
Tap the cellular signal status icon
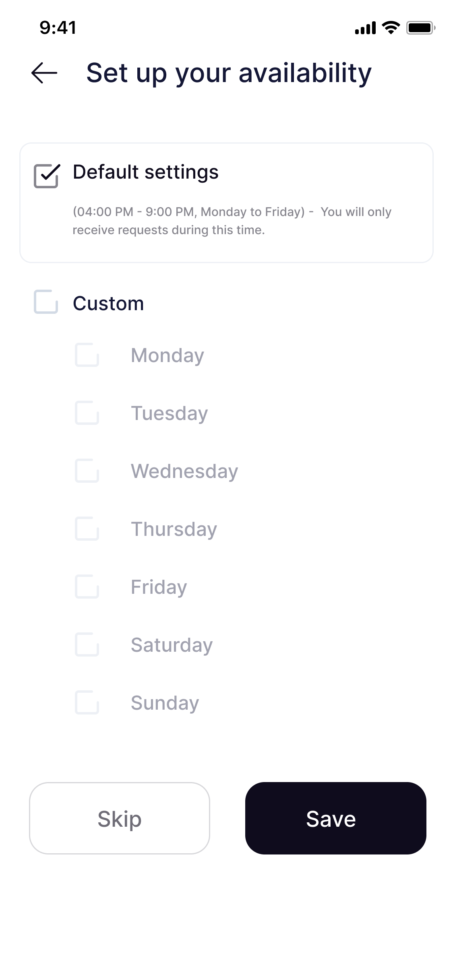click(365, 28)
